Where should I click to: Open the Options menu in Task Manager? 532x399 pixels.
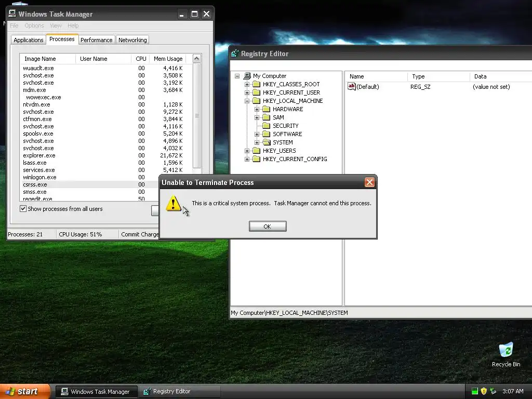coord(34,25)
